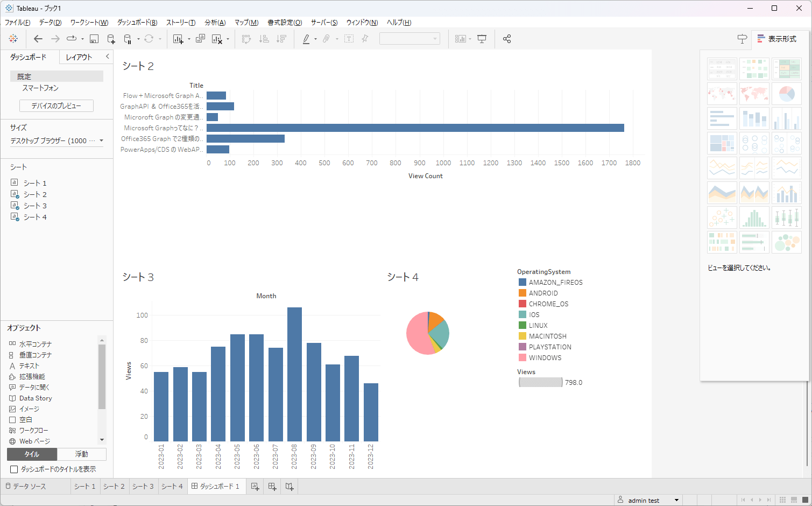This screenshot has height=506, width=812.
Task: Add a new dashboard using the bottom icon
Action: point(272,486)
